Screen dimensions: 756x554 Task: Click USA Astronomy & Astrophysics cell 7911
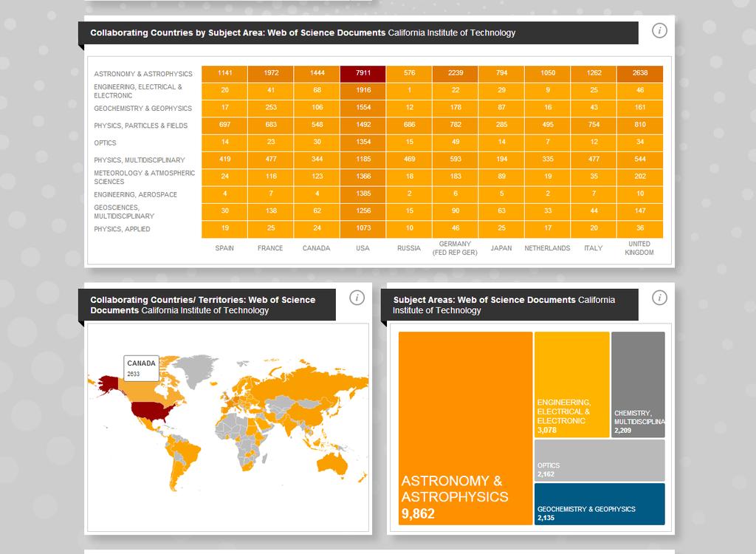point(363,74)
